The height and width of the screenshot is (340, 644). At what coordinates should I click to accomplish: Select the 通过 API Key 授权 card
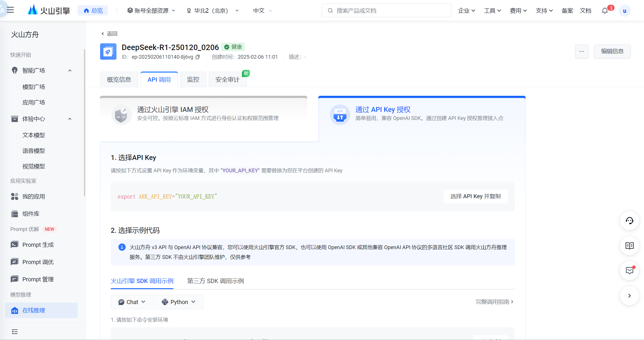tap(422, 119)
